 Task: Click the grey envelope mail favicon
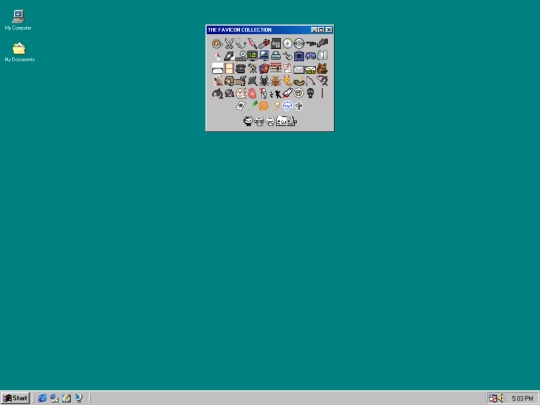[x=299, y=70]
